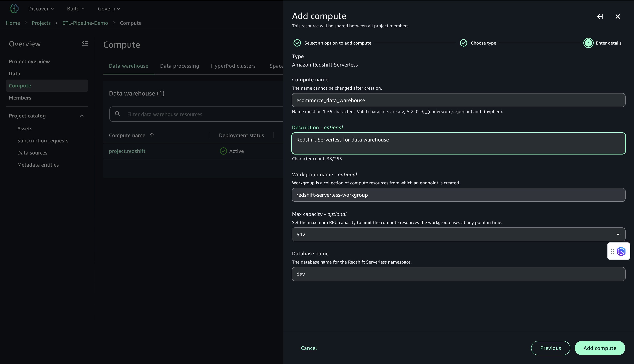Collapse the Project catalog section

(x=82, y=116)
